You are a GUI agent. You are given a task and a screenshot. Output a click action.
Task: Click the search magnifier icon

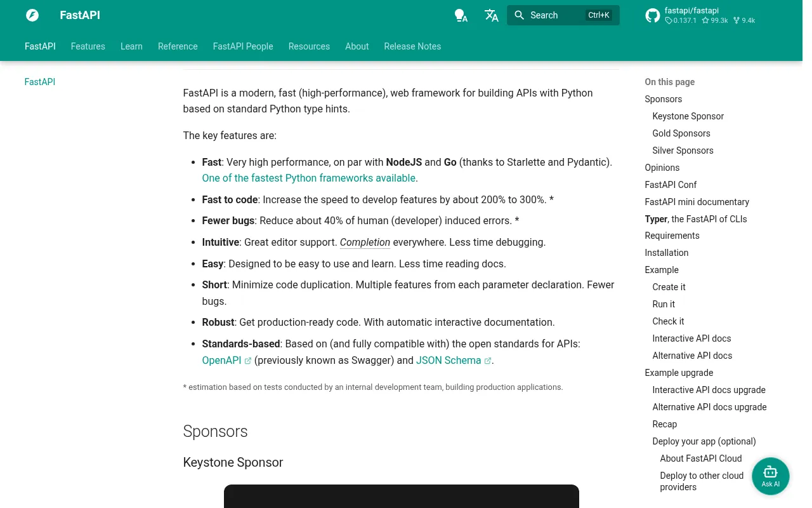click(520, 15)
